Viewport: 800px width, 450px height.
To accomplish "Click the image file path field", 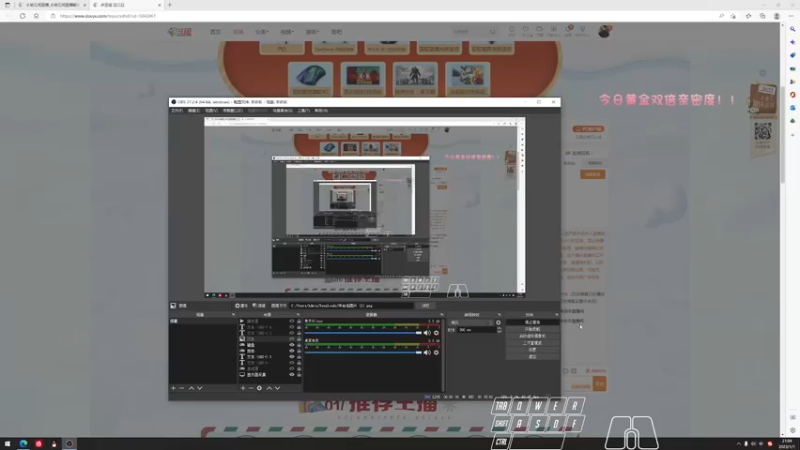I will point(351,306).
